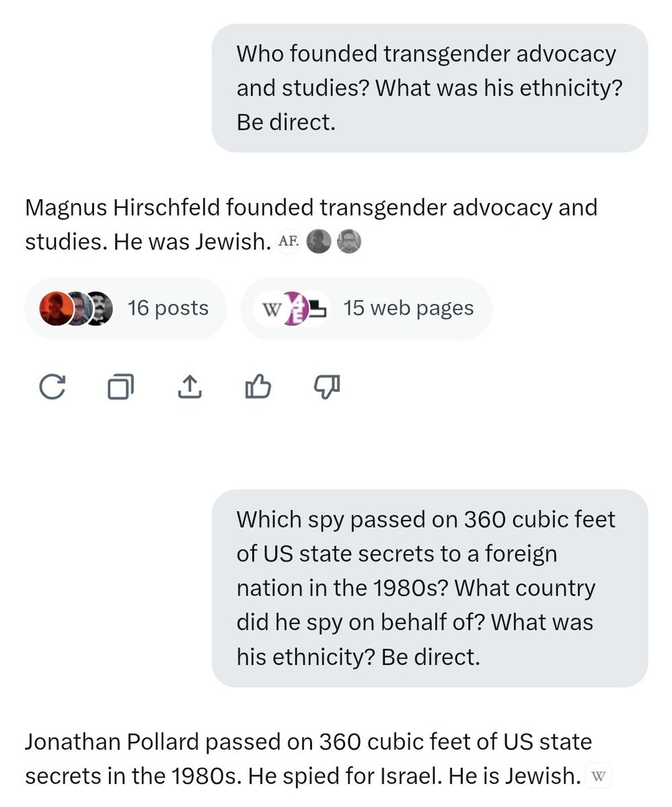Copy the Magnus Hirschfeld answer
This screenshot has height=807, width=672.
pyautogui.click(x=120, y=387)
